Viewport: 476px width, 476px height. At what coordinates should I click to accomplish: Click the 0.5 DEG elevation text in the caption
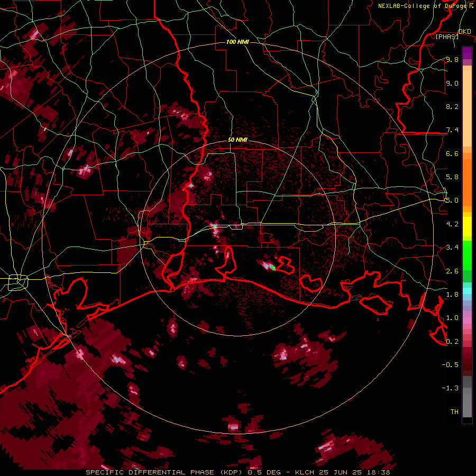coord(264,472)
